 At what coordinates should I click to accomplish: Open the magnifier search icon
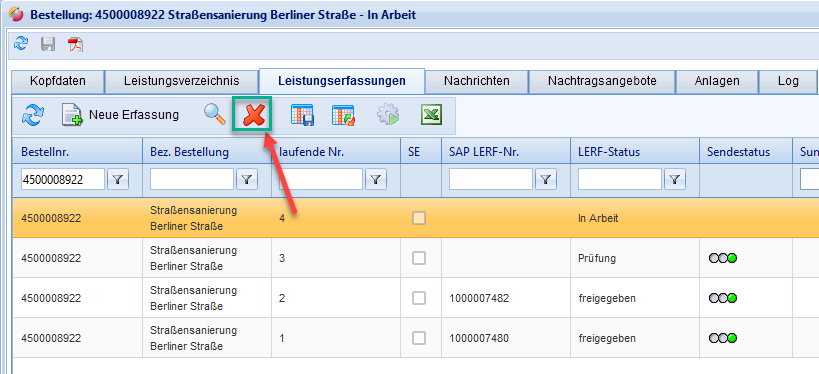pyautogui.click(x=215, y=114)
